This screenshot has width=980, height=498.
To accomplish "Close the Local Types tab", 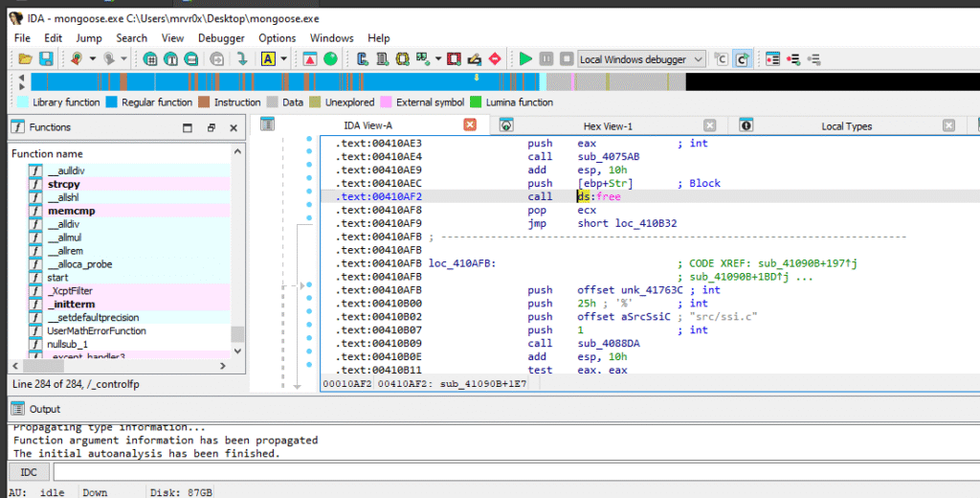I will point(948,125).
